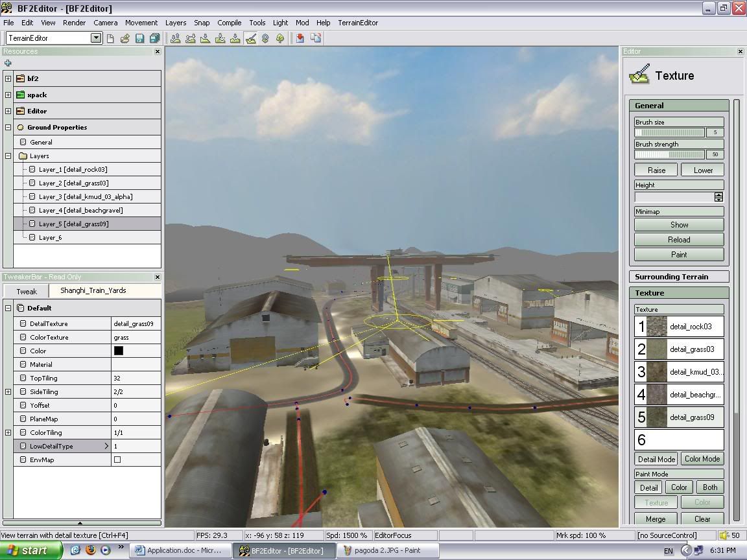The image size is (747, 560).
Task: Show hidden system tray icons
Action: click(685, 550)
